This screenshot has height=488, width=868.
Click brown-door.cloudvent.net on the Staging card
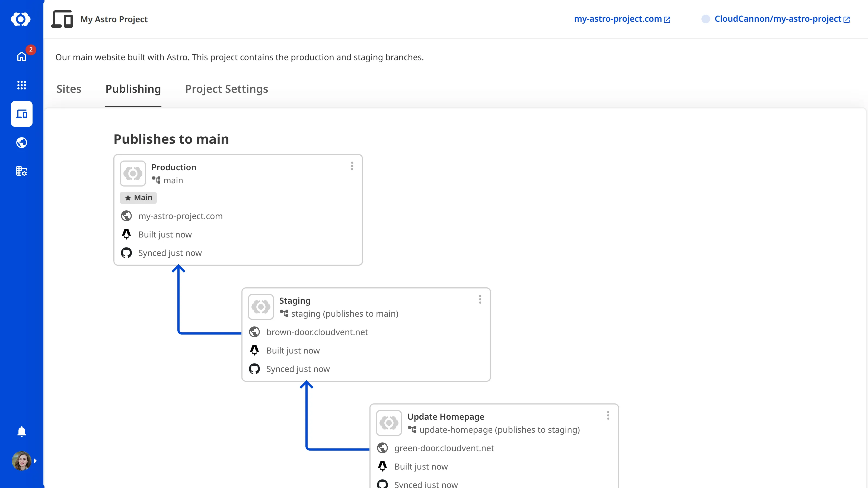(x=317, y=332)
